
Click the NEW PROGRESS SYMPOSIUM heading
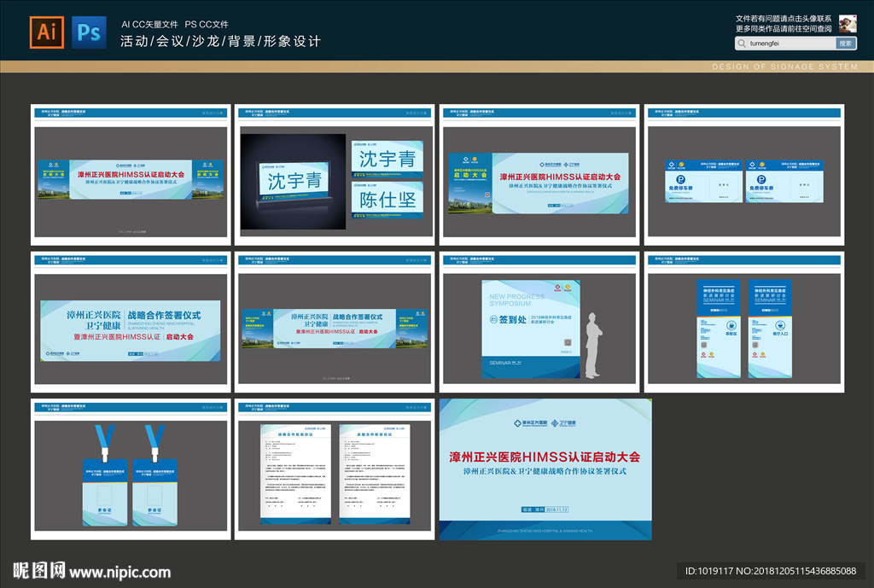click(x=516, y=300)
